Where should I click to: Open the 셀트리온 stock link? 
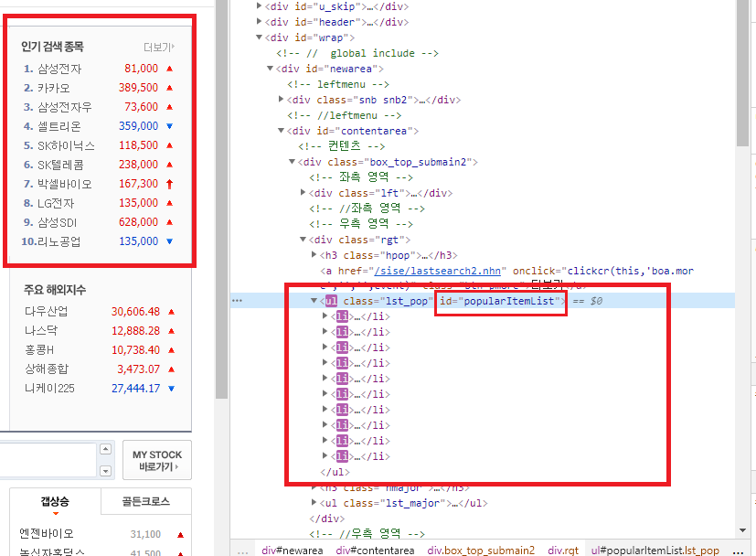[x=59, y=126]
